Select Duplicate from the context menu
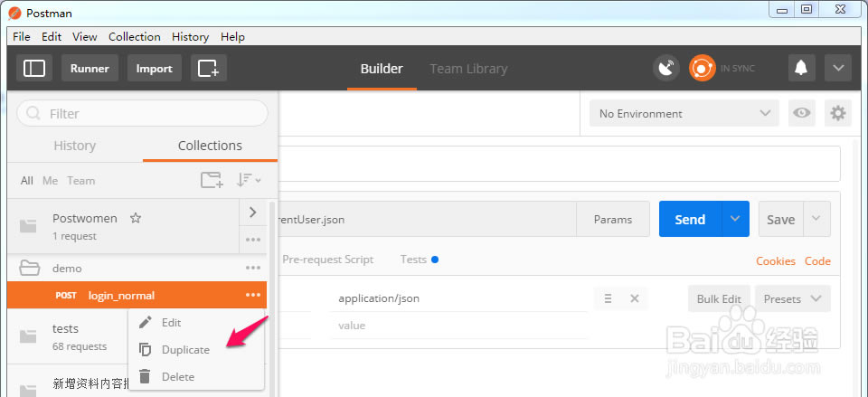Image resolution: width=868 pixels, height=397 pixels. 196,349
